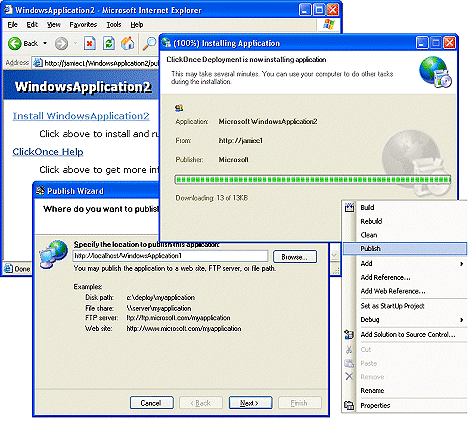This screenshot has width=475, height=421.
Task: Click the Installing Application title bar icon
Action: point(166,43)
